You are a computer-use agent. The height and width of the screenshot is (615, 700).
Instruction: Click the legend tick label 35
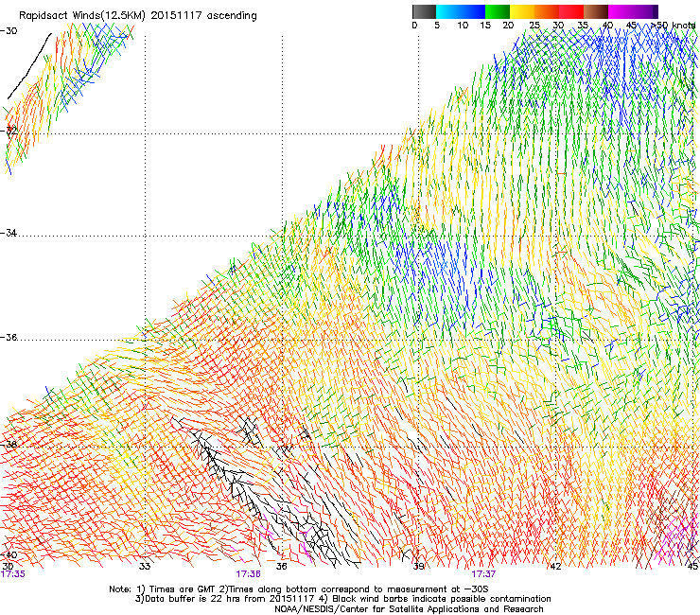point(583,26)
